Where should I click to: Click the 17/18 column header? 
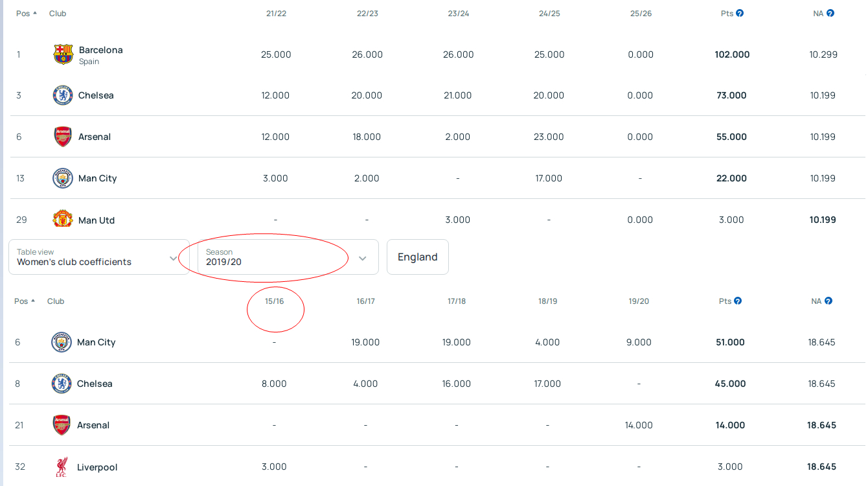pos(457,301)
